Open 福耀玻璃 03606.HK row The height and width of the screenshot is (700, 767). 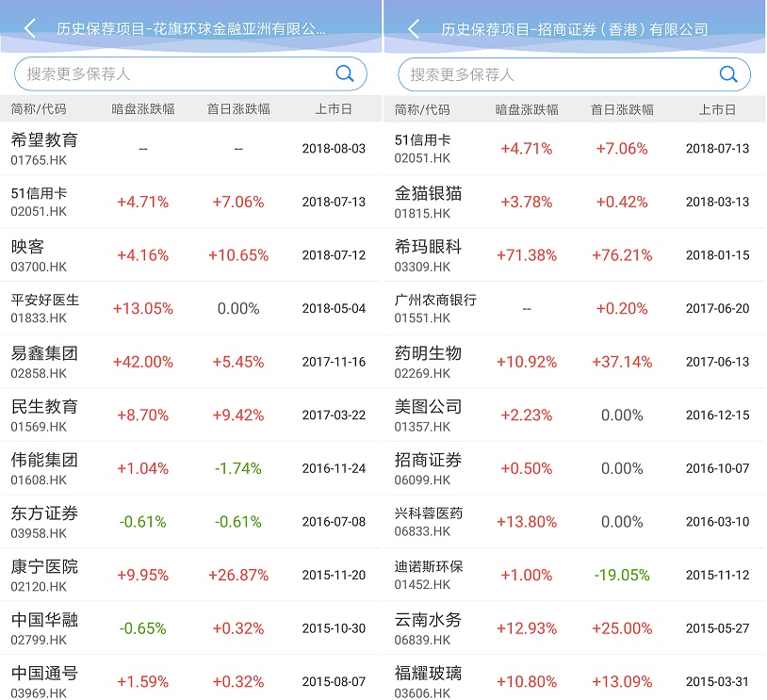pyautogui.click(x=575, y=678)
